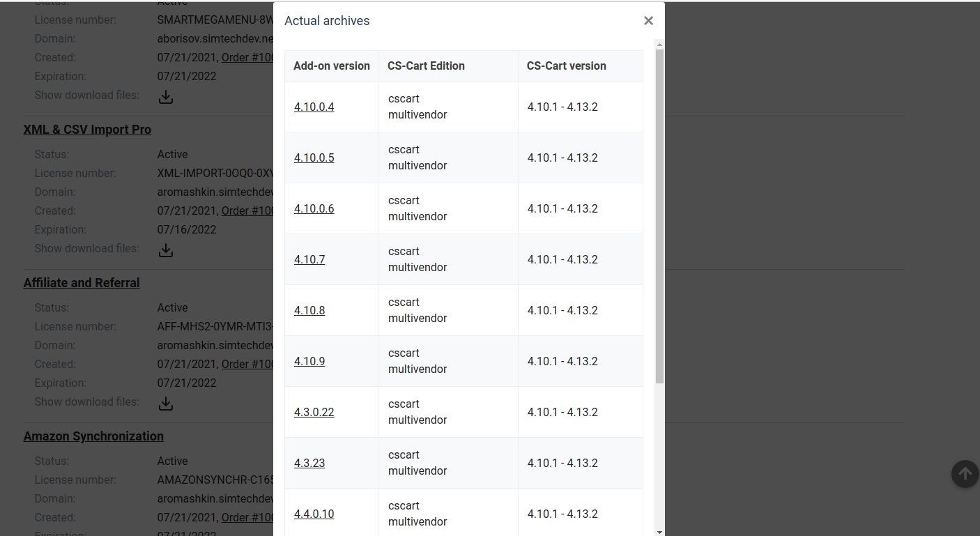
Task: Click edition cell in 4.10.0.5 row
Action: (448, 158)
